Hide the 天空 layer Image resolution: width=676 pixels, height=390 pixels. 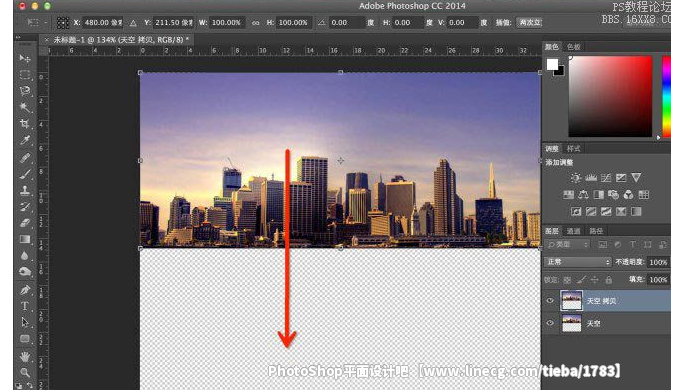coord(550,323)
